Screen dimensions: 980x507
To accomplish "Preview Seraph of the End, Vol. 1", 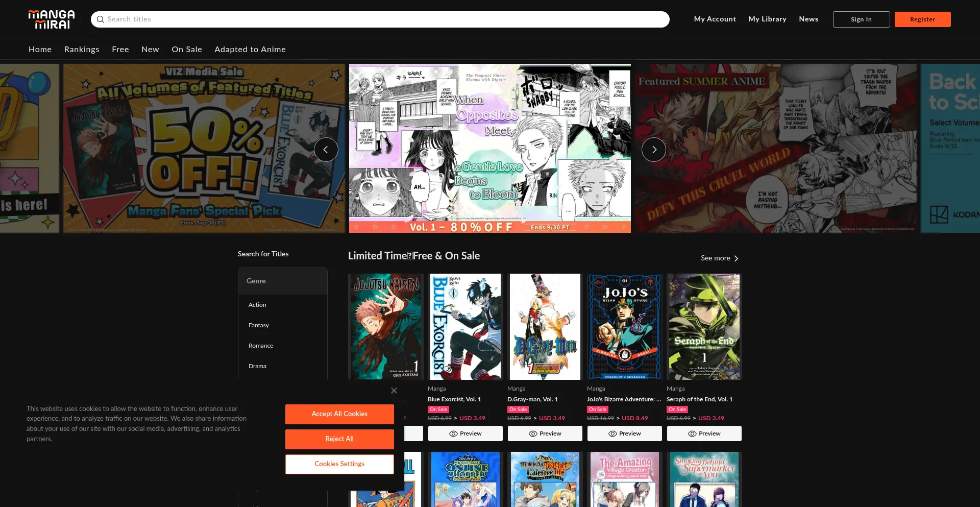I will (704, 433).
